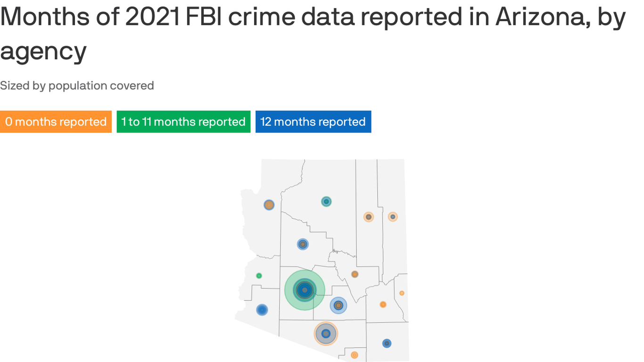Click the orange '0 months reported' legend
Screen dimensions: 644x362
tap(56, 122)
